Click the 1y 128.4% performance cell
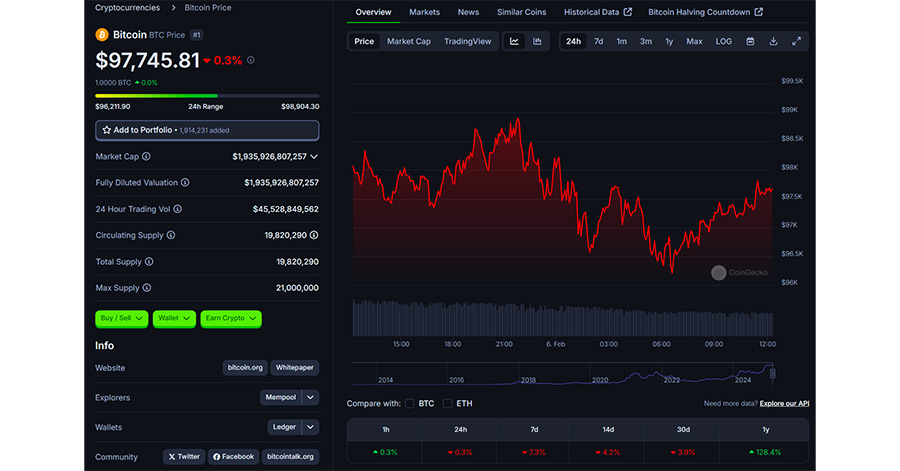The image size is (900, 471). pos(765,452)
